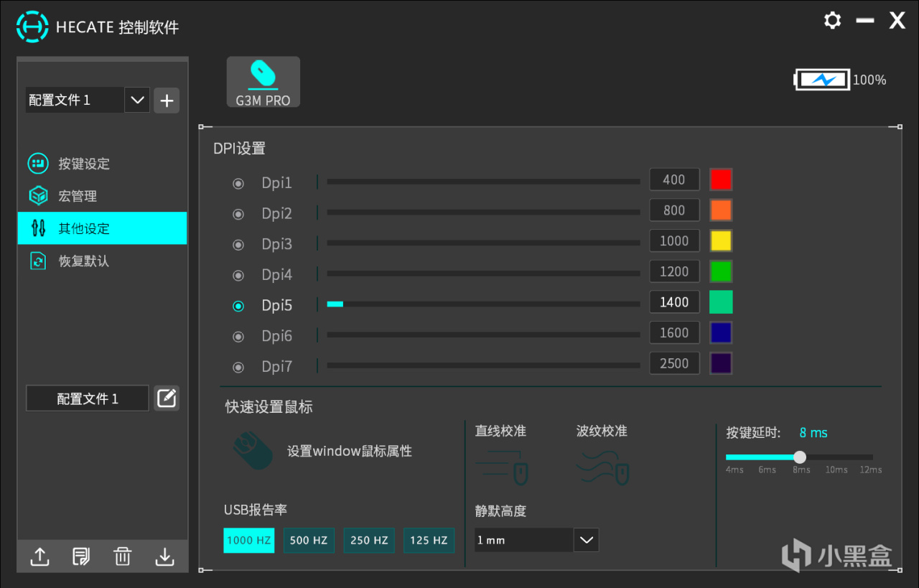
Task: Set USB report rate to 125 HZ
Action: point(429,540)
